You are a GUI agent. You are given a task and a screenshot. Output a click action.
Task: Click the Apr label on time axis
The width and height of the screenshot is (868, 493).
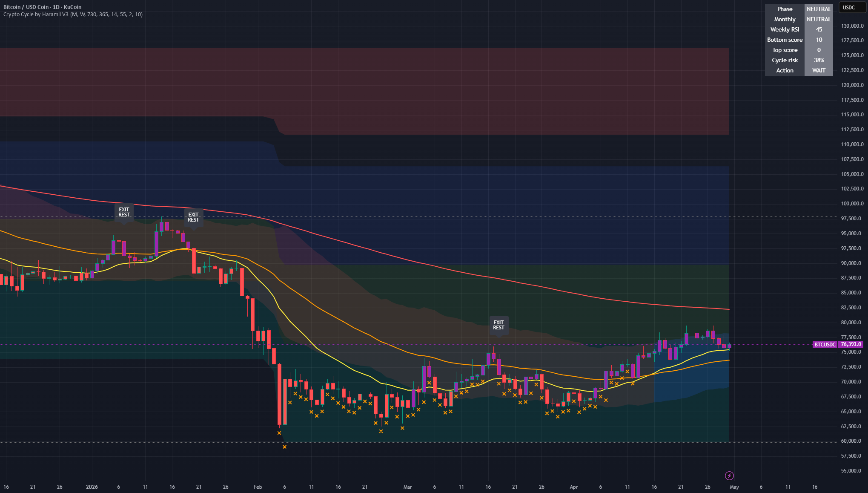[x=573, y=487]
